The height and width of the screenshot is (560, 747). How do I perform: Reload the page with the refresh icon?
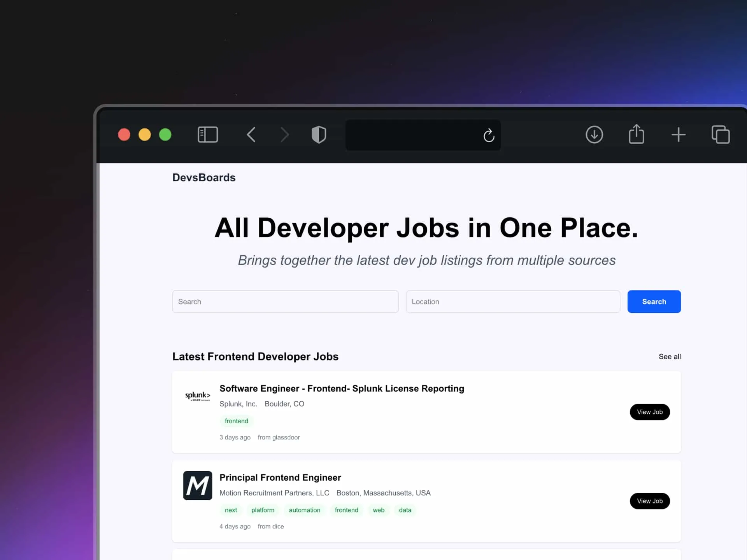click(489, 135)
